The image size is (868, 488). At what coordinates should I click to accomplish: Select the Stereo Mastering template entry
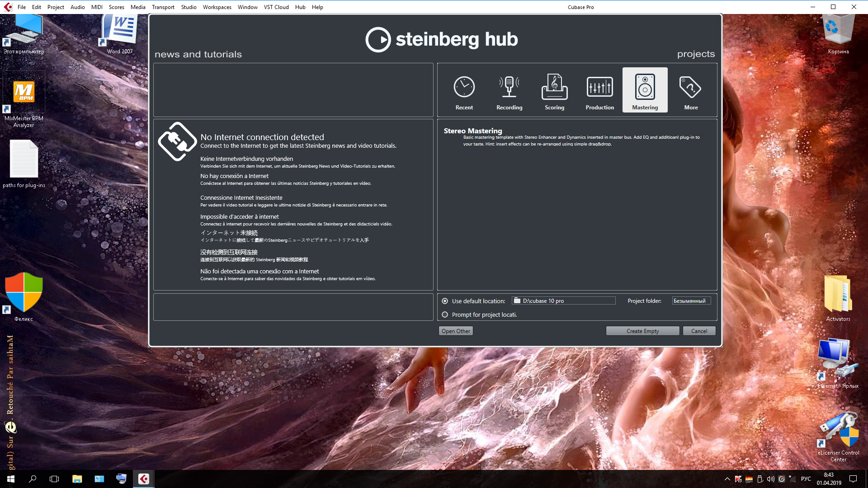(473, 131)
